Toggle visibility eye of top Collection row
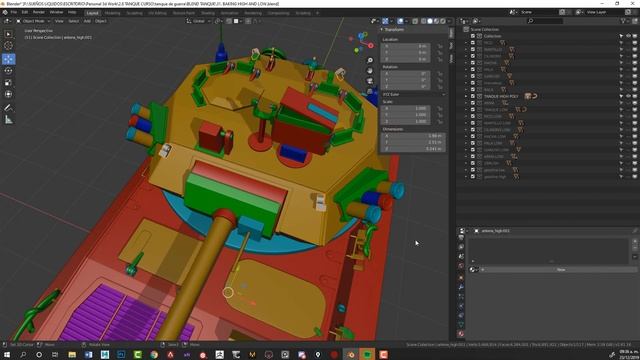This screenshot has height=360, width=640. 628,36
